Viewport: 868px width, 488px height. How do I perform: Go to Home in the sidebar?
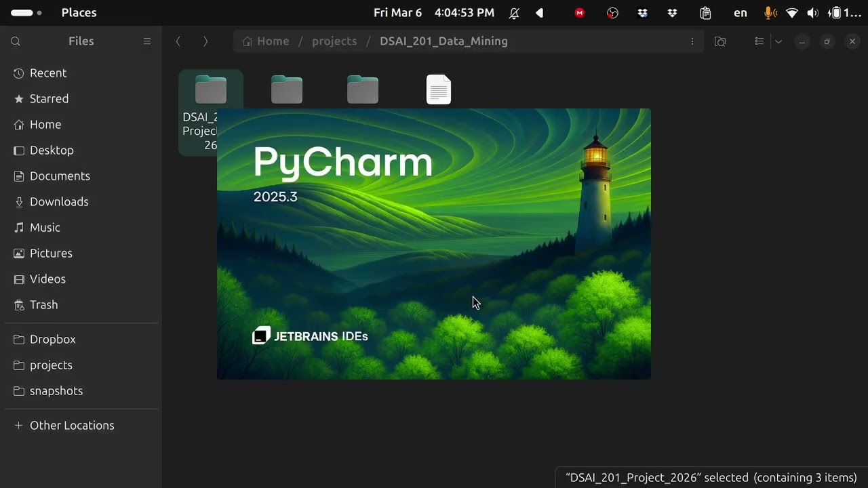(x=81, y=125)
